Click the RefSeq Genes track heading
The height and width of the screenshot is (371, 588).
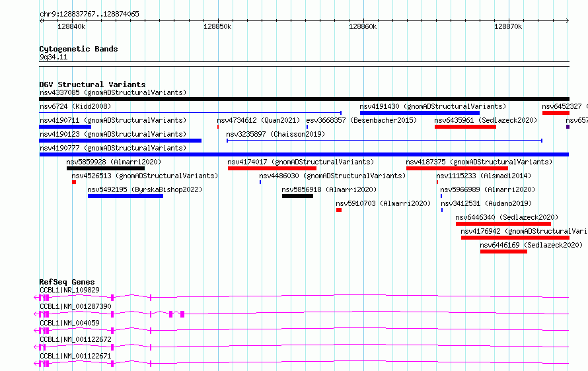[x=67, y=282]
